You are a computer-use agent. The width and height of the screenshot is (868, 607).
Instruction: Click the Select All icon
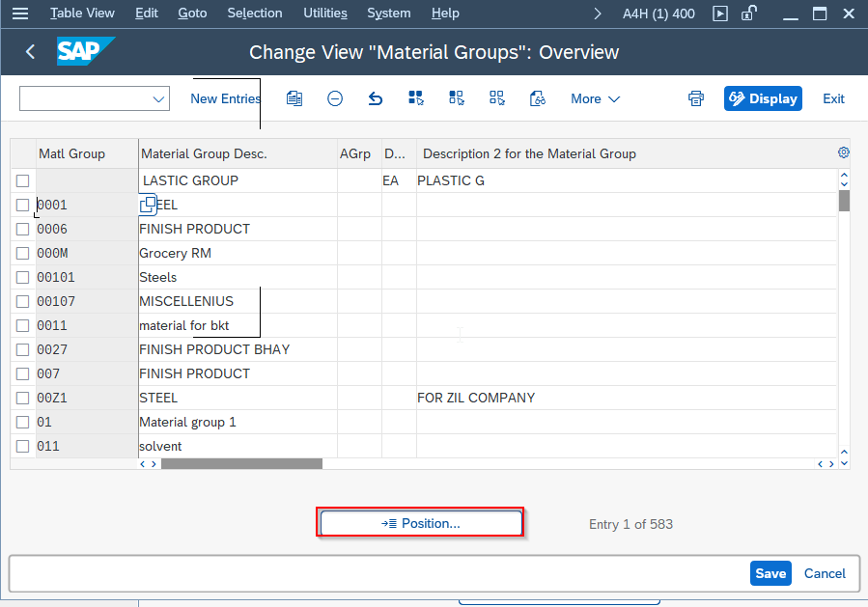tap(415, 98)
